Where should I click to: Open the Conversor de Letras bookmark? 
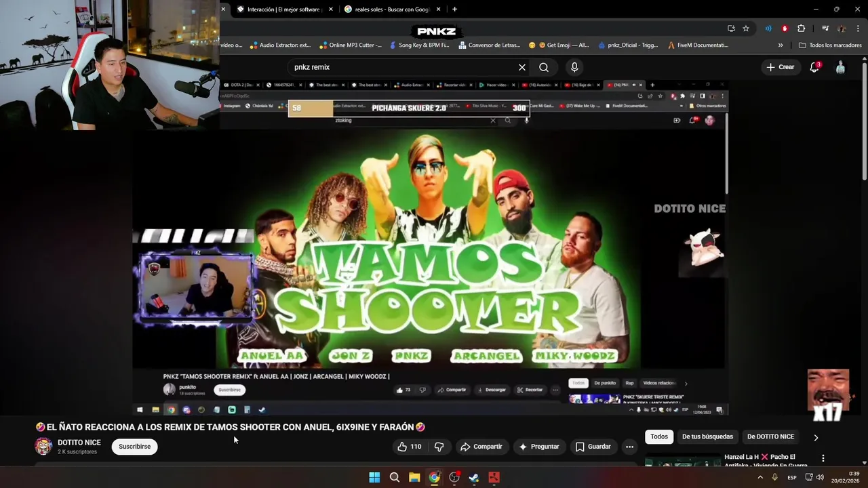(489, 45)
